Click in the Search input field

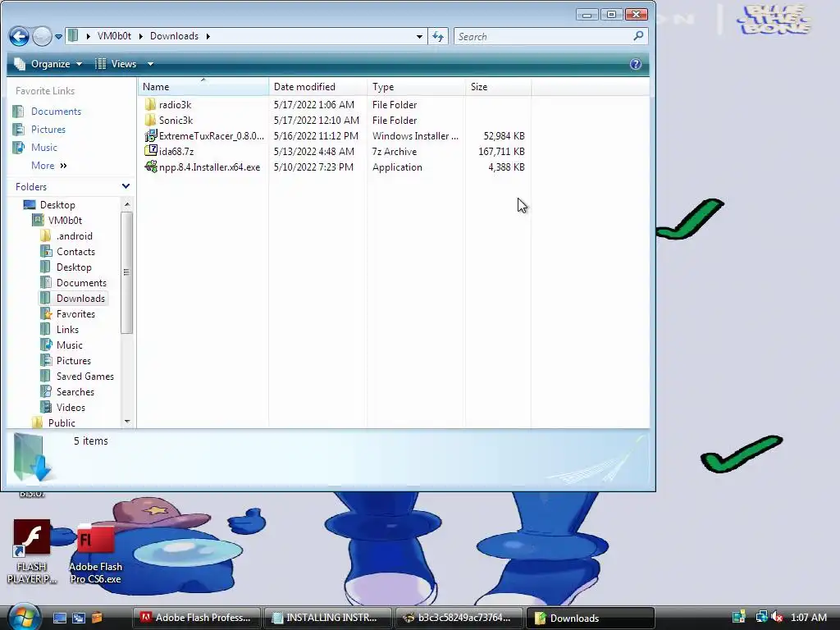542,36
